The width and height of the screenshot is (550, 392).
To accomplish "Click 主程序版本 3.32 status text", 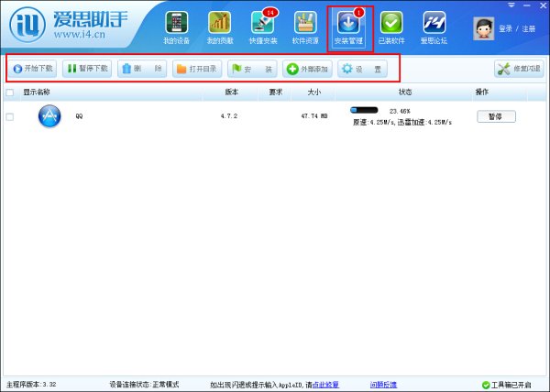I will point(31,385).
